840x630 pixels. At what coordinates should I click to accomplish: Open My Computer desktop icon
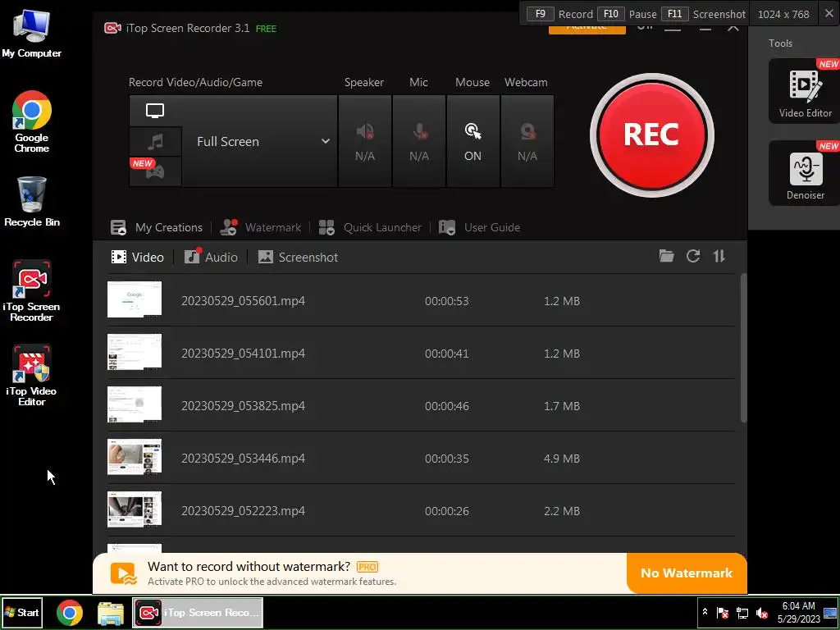coord(32,33)
